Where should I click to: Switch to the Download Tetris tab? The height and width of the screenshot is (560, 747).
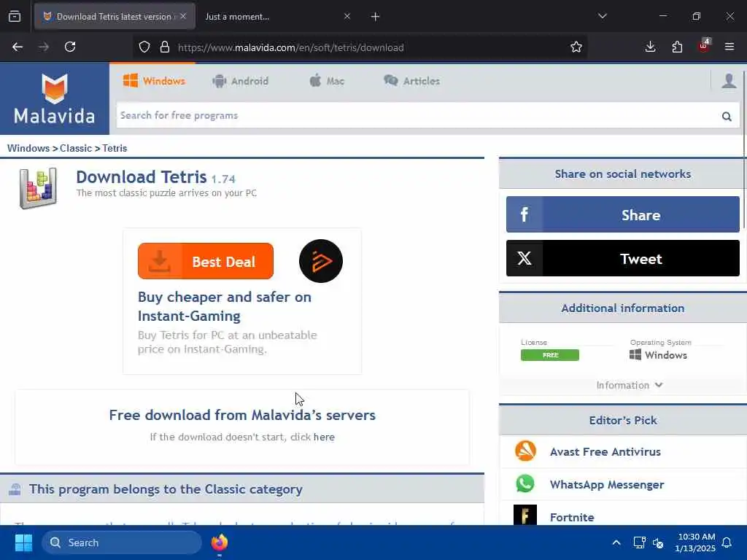[x=115, y=16]
